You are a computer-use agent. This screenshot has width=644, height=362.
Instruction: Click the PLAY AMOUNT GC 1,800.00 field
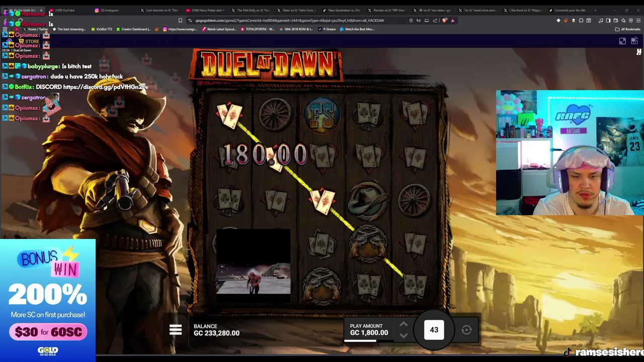pos(369,329)
